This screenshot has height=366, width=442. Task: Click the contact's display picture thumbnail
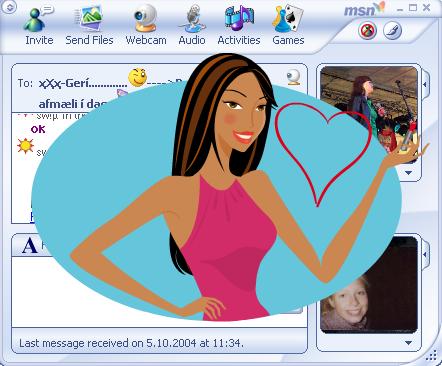point(368,115)
